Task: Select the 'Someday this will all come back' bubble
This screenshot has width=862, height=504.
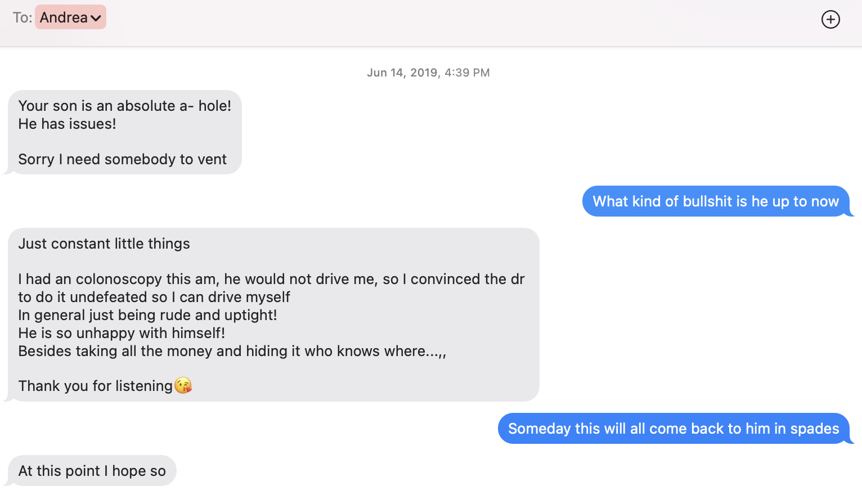Action: tap(674, 429)
